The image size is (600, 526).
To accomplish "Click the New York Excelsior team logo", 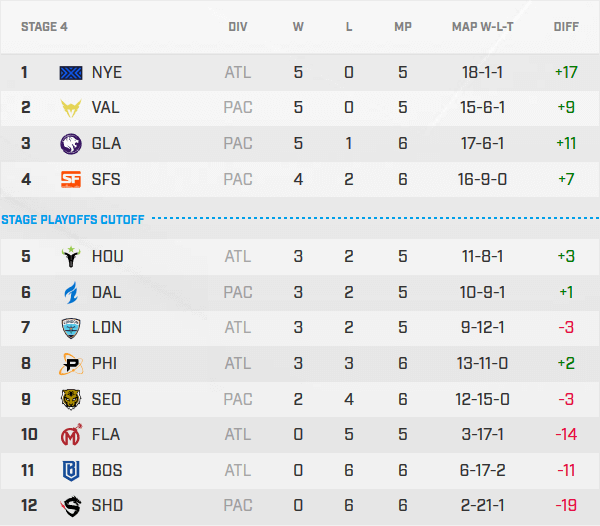I will click(72, 72).
